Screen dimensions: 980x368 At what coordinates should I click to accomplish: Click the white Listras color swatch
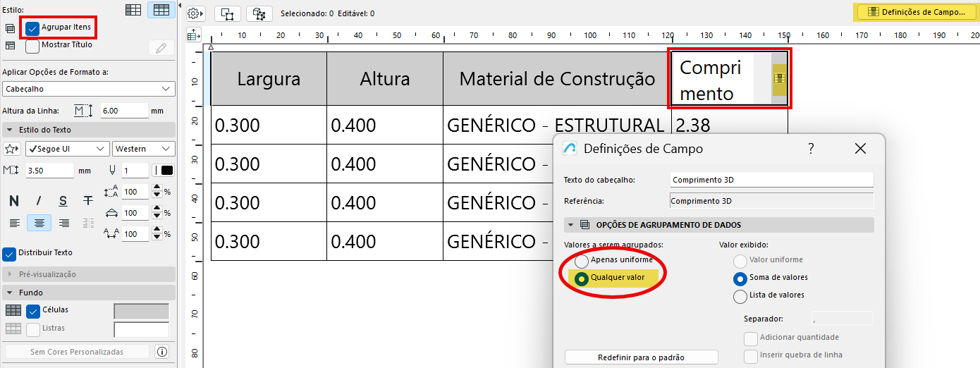click(142, 329)
